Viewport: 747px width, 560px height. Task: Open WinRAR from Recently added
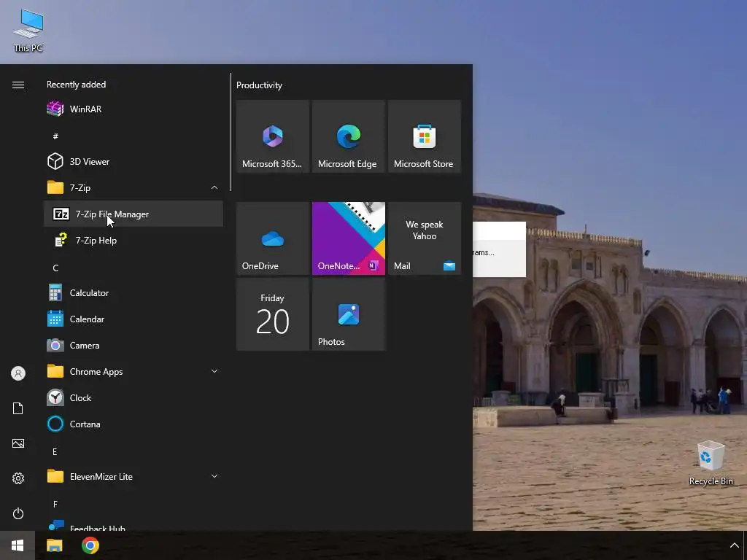(133, 109)
